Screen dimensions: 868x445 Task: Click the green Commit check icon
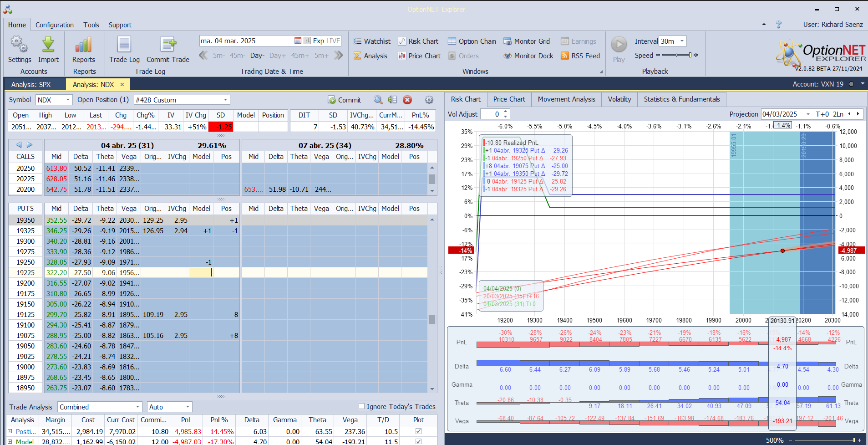(331, 100)
